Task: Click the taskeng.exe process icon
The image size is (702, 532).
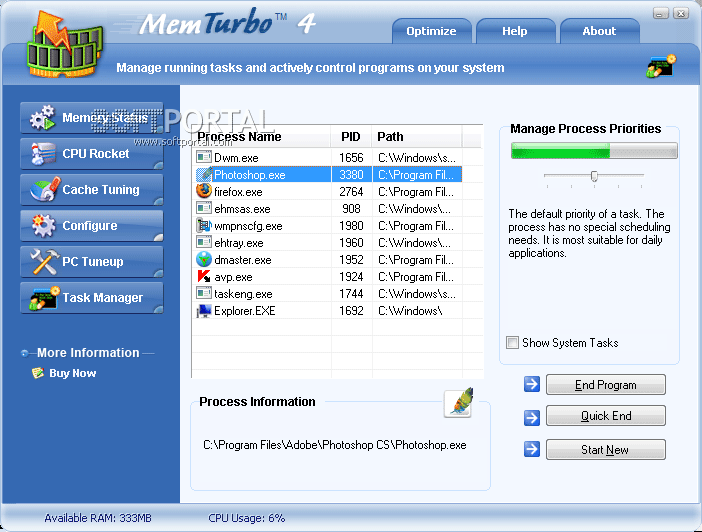Action: click(x=204, y=293)
